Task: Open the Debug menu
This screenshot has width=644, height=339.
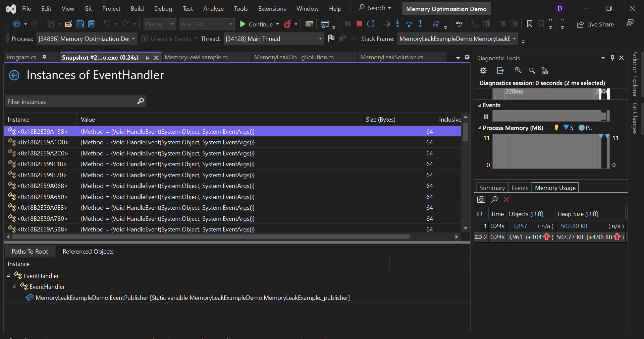Action: point(163,8)
